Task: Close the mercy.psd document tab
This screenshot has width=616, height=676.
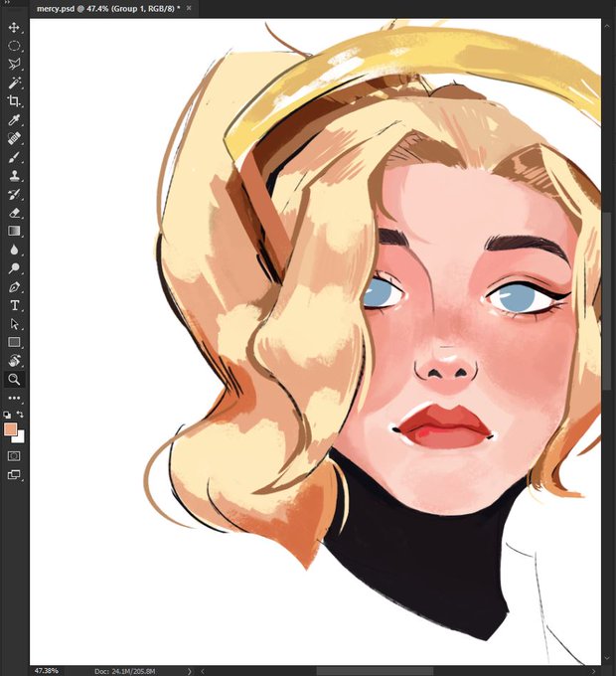Action: pos(189,8)
